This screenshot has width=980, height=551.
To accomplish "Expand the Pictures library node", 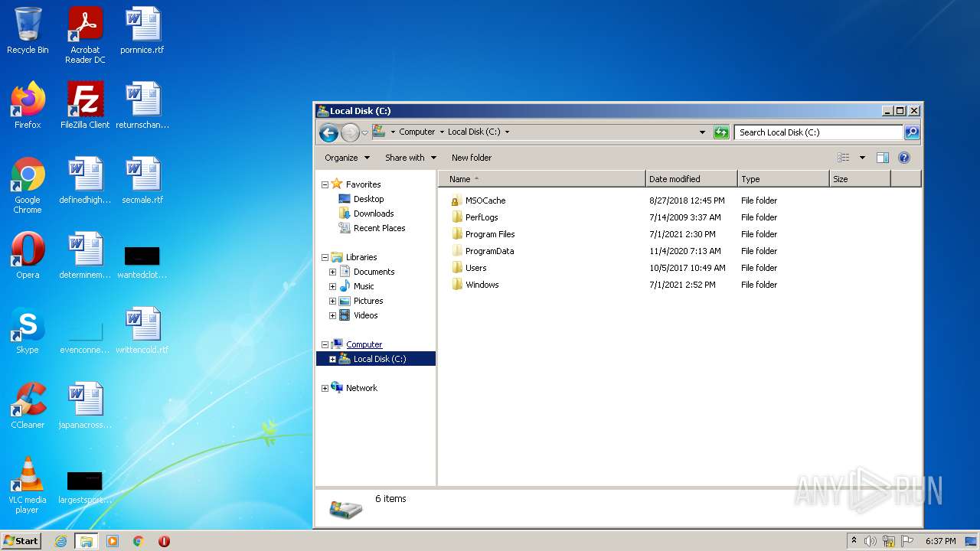I will point(332,301).
